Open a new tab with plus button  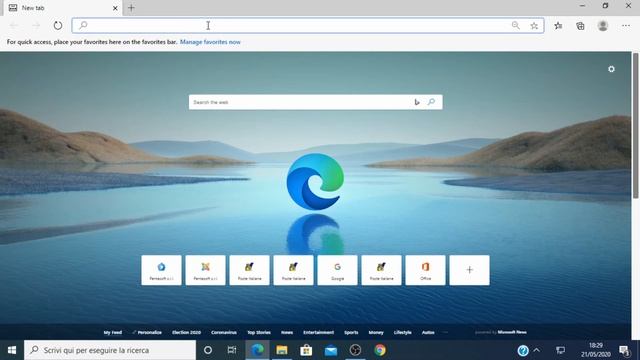pos(131,8)
